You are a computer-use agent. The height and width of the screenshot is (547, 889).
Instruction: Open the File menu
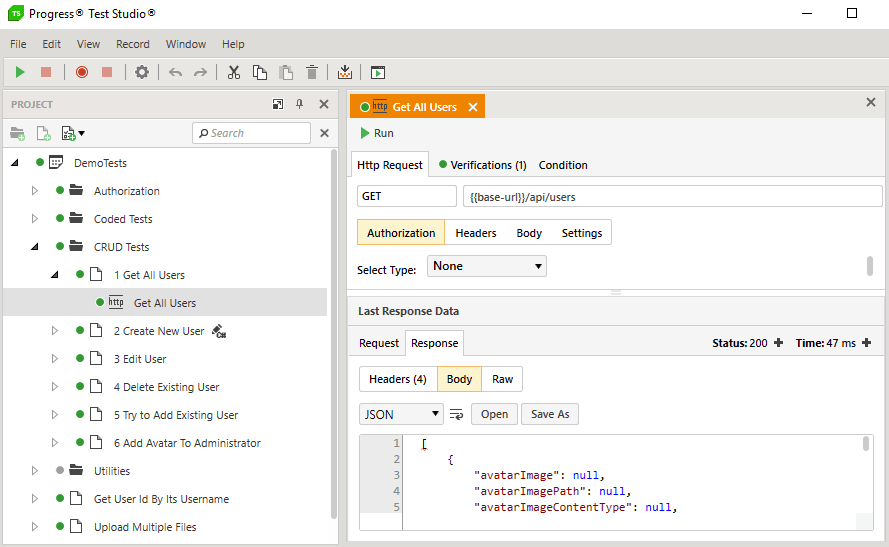[x=18, y=44]
